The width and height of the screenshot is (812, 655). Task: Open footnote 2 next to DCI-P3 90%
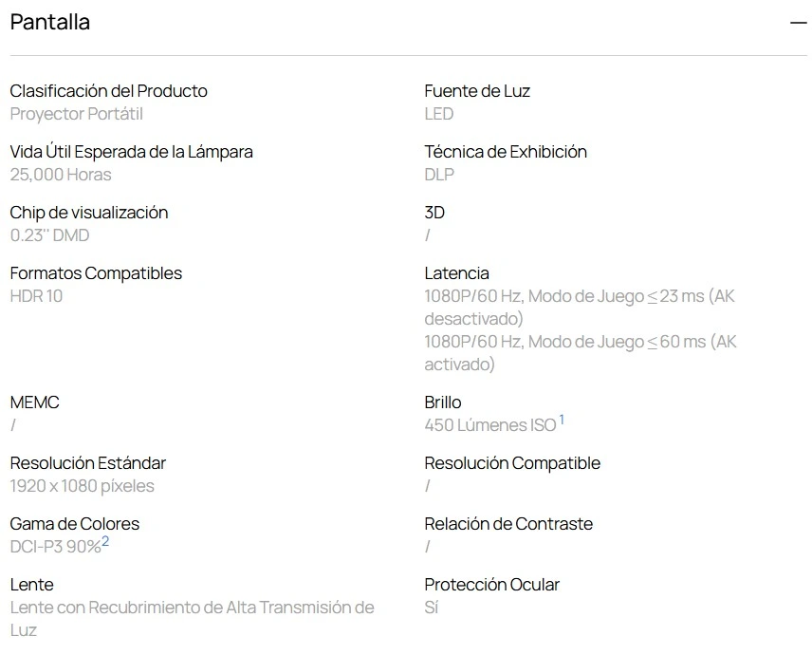click(105, 541)
